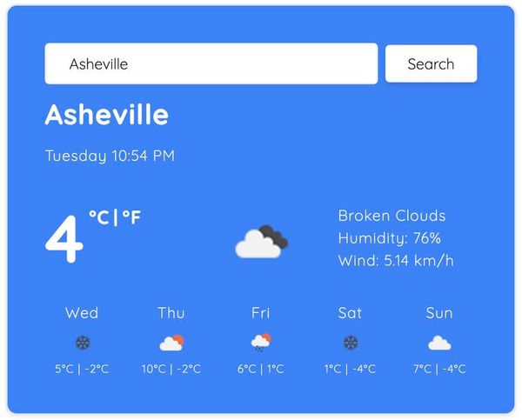Click the Asheville city heading

[x=107, y=114]
